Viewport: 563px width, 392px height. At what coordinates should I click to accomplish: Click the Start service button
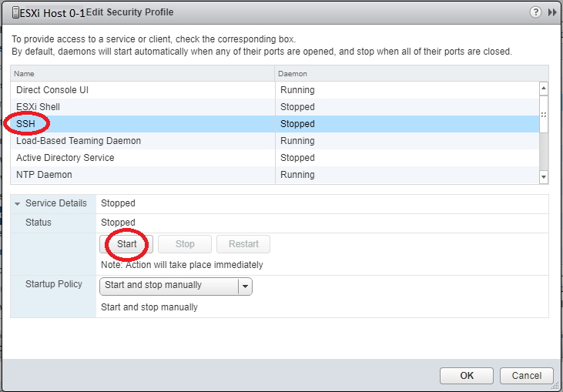(126, 244)
